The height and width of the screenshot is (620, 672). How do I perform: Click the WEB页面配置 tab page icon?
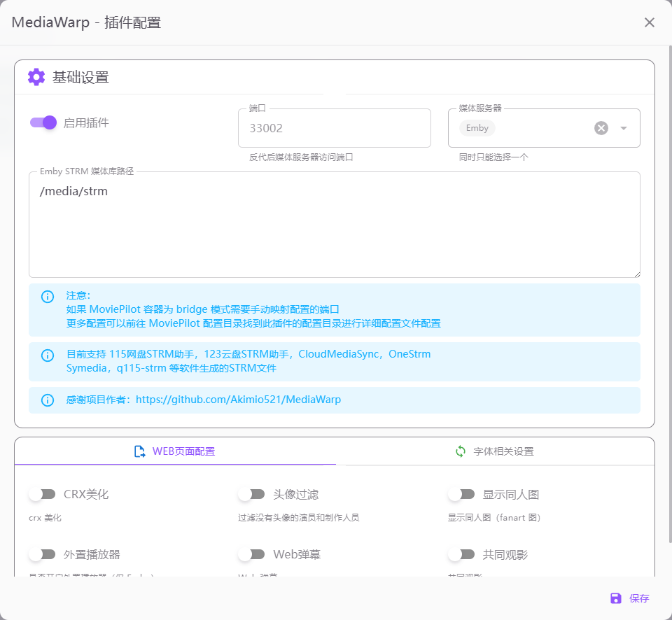pos(140,451)
